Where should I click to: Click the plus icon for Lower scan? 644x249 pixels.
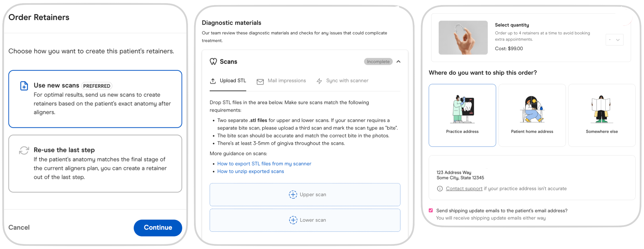pos(293,220)
